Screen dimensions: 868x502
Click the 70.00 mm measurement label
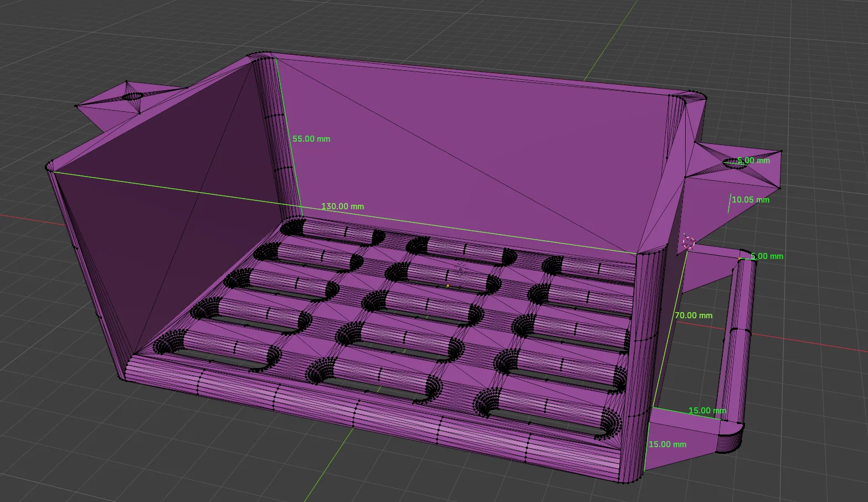coord(694,315)
